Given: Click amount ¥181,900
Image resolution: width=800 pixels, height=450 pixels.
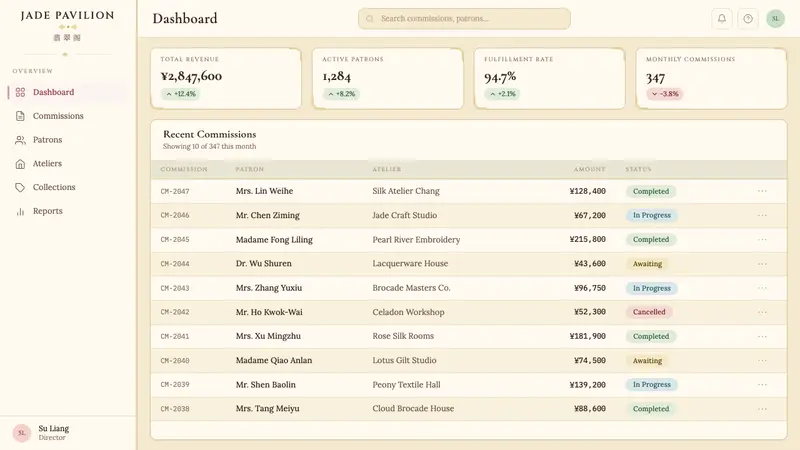Looking at the screenshot, I should coord(588,336).
